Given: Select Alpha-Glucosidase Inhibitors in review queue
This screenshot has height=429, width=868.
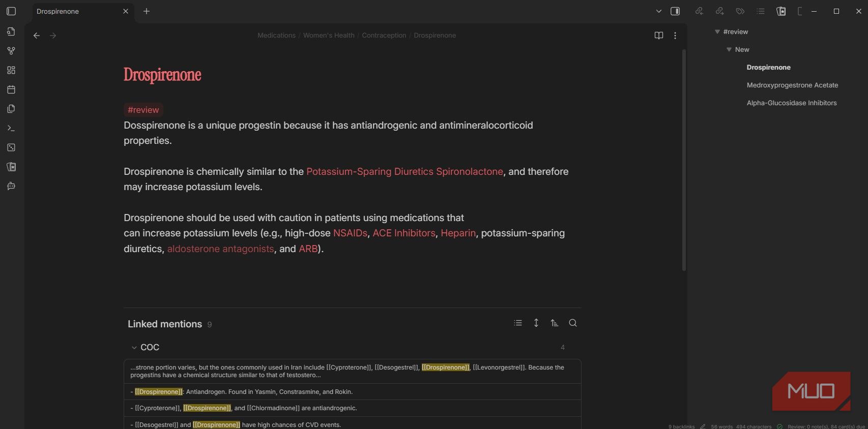Looking at the screenshot, I should click(792, 103).
